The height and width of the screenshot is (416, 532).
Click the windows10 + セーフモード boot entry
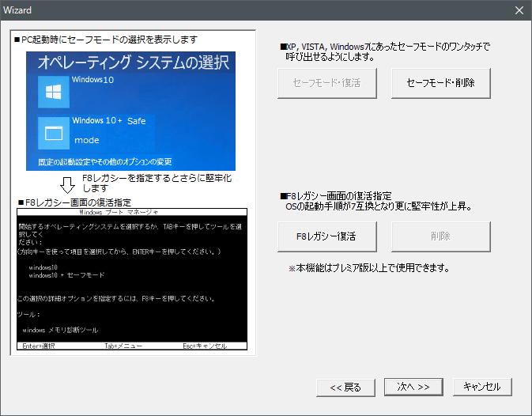(x=66, y=275)
